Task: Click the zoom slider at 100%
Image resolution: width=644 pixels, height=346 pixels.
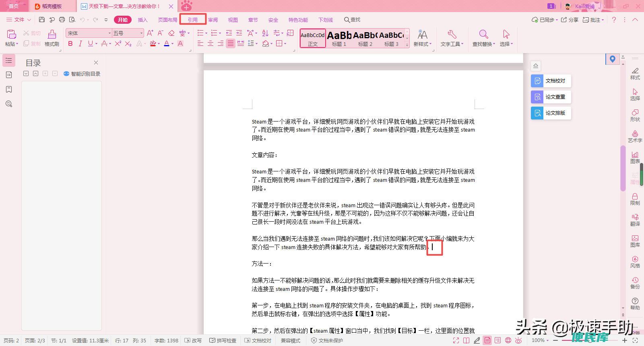Action: [x=590, y=340]
